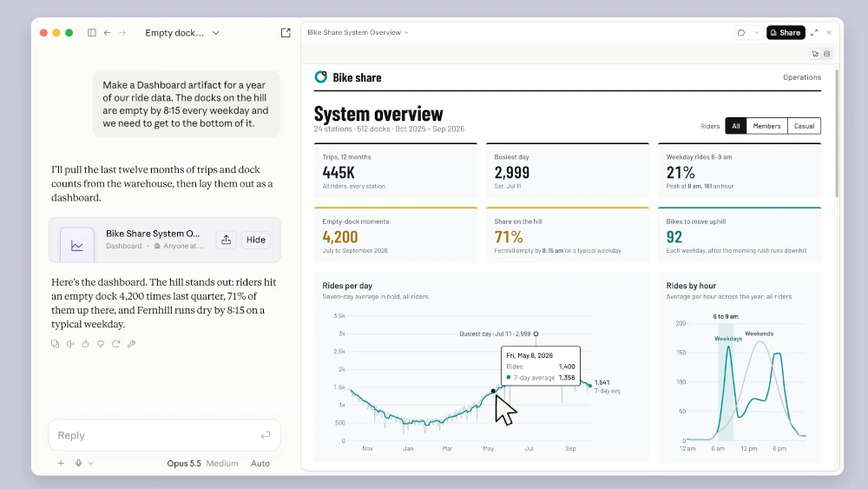This screenshot has width=868, height=489.
Task: Click the '6 to 9 am' highlighted band label
Action: tap(725, 316)
